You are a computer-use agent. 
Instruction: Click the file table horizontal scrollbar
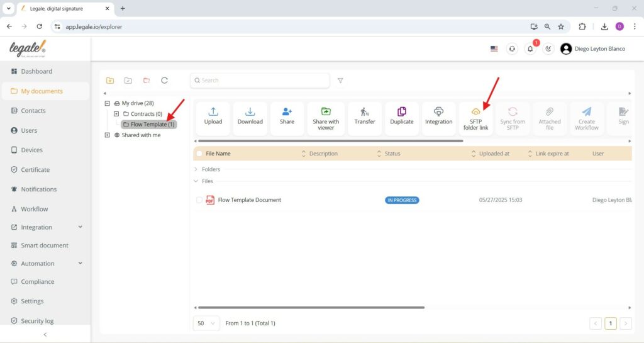point(311,308)
